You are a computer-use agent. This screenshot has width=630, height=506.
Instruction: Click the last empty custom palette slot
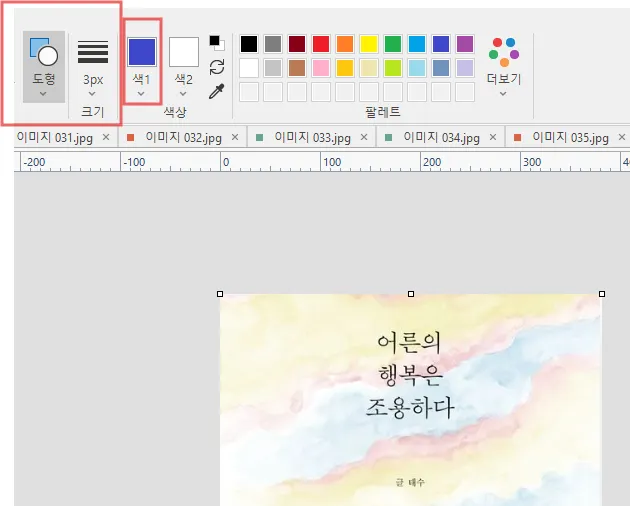point(465,92)
